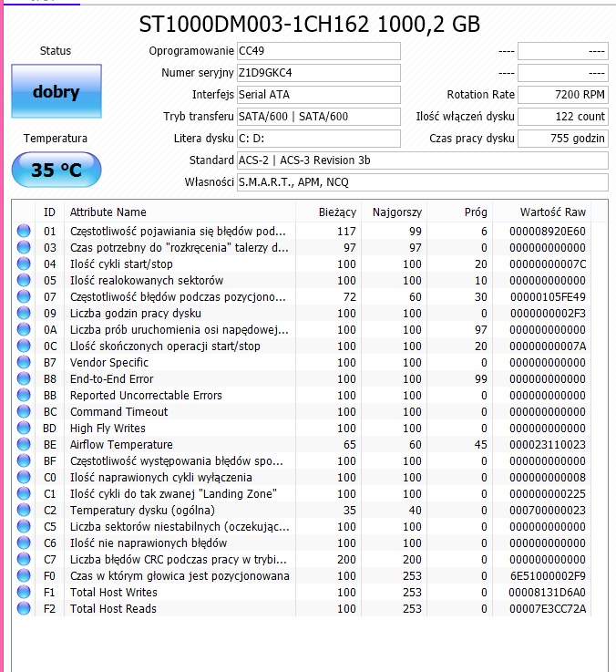Click the status orb beside Airflow Temperature

(x=24, y=444)
